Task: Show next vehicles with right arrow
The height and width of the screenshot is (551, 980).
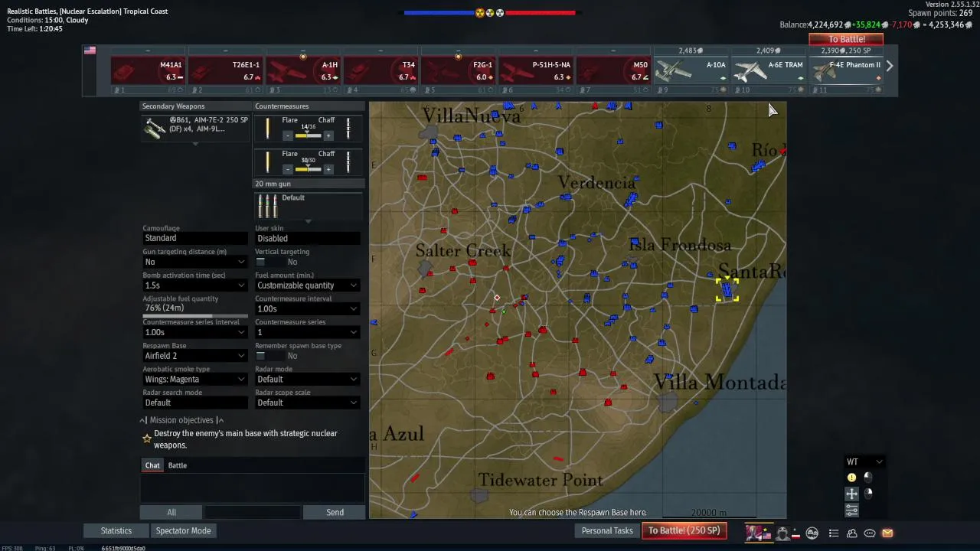Action: click(x=890, y=66)
